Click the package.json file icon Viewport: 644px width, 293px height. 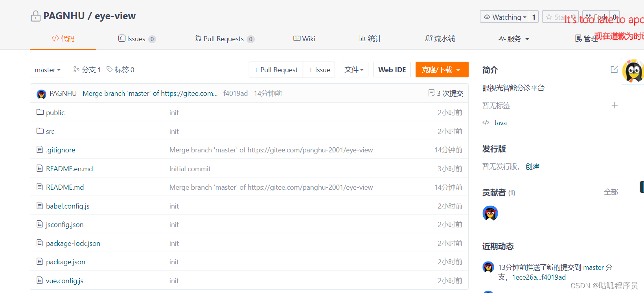(x=40, y=261)
